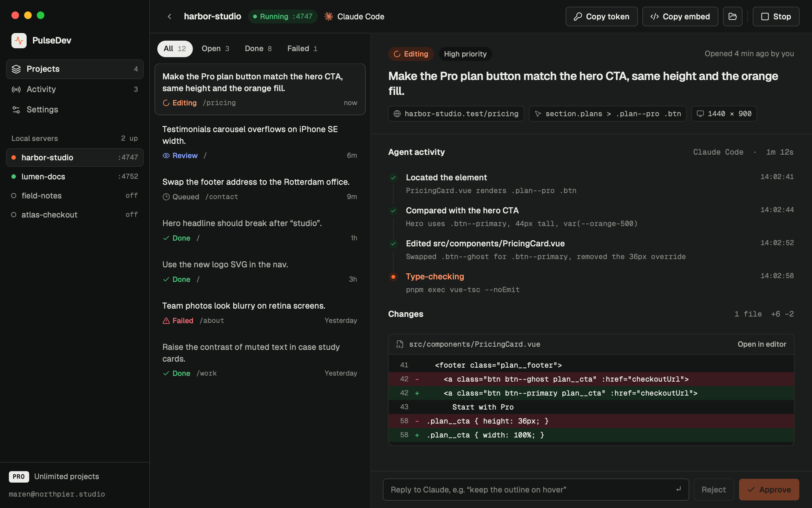The image size is (812, 508).
Task: Click the Settings sliders icon in sidebar
Action: pos(16,110)
